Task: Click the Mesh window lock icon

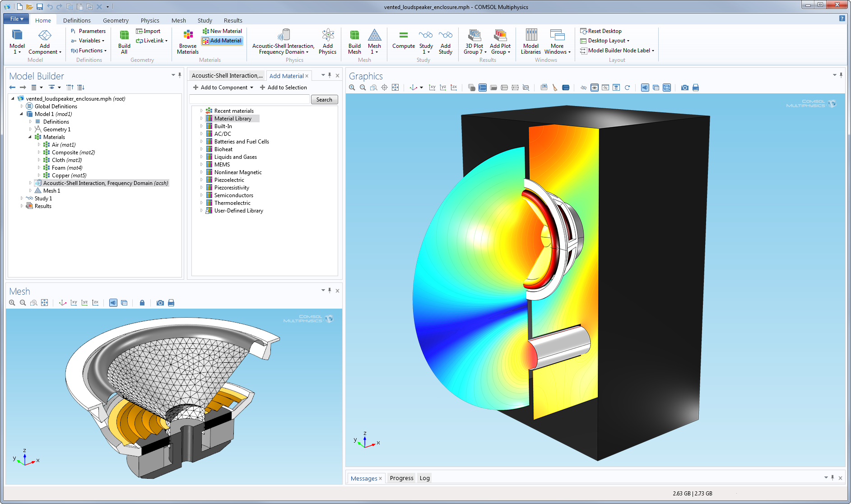Action: [x=142, y=303]
